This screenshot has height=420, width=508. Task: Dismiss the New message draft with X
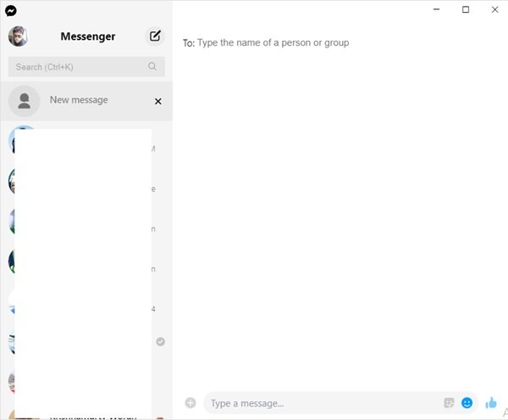pyautogui.click(x=158, y=102)
